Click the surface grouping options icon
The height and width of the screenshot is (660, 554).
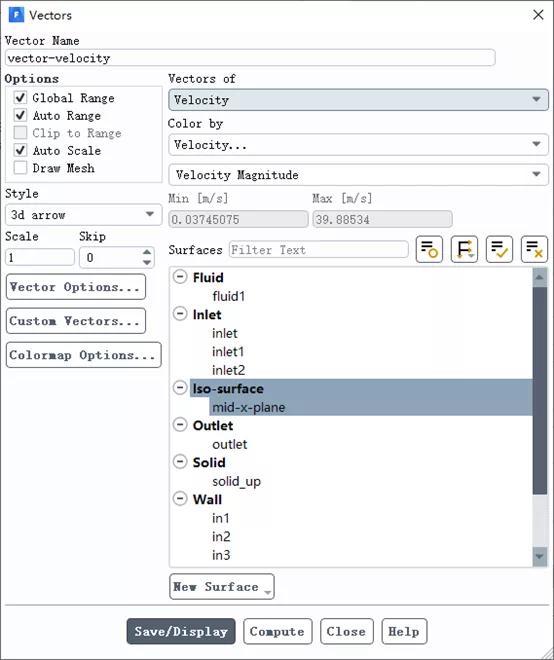[464, 249]
